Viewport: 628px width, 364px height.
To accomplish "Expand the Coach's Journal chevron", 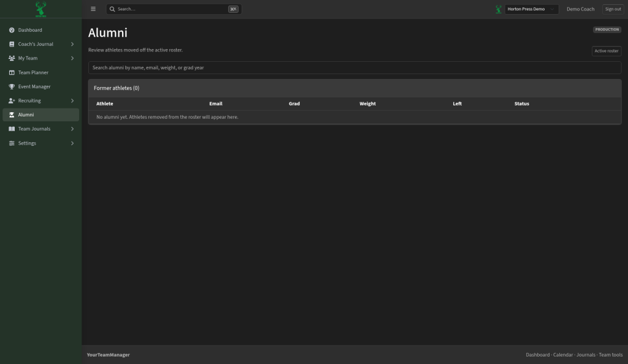I will pos(72,44).
